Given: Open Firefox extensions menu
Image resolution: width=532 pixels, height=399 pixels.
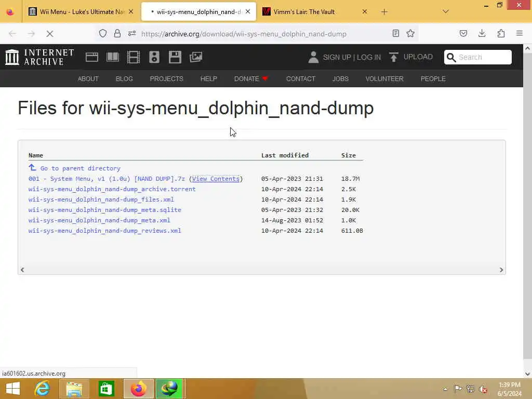Looking at the screenshot, I should pos(501,33).
